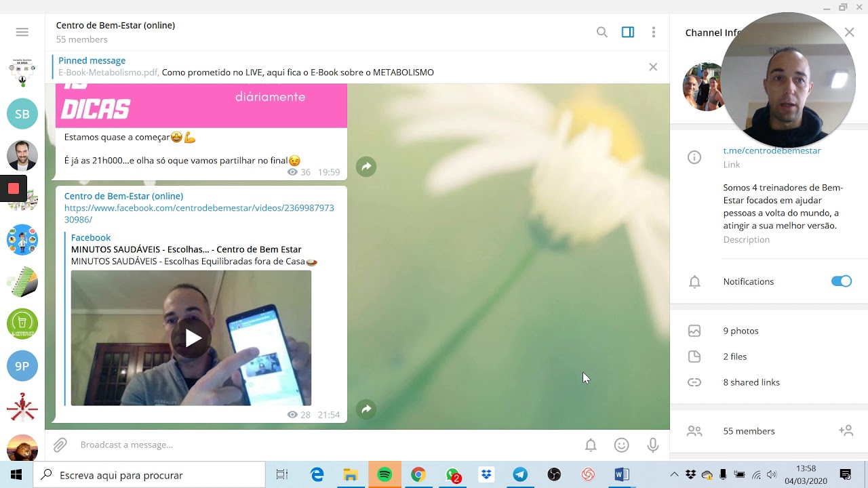Open Dropbox from the taskbar

486,475
